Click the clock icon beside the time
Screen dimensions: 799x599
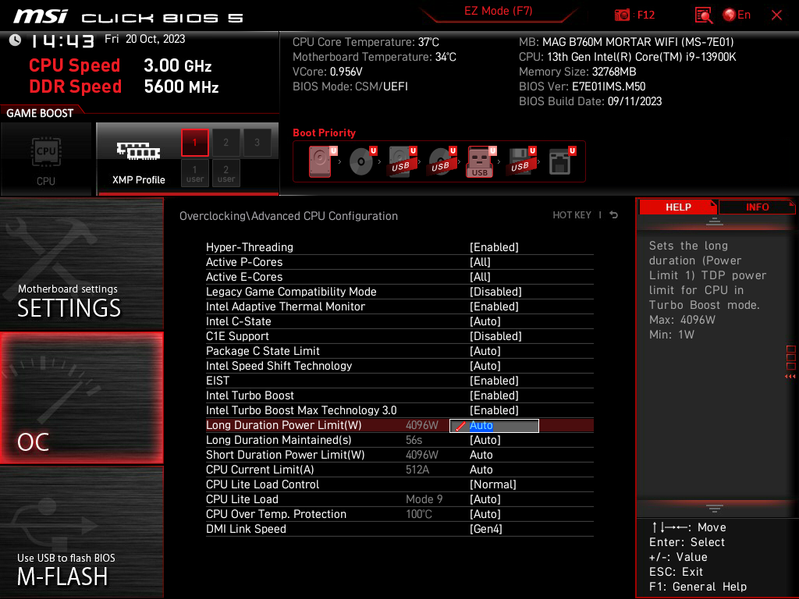(15, 40)
